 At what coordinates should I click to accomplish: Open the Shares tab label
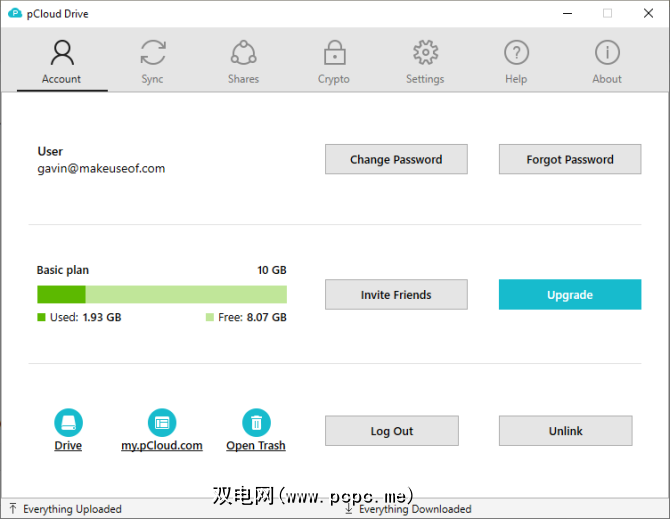click(244, 79)
